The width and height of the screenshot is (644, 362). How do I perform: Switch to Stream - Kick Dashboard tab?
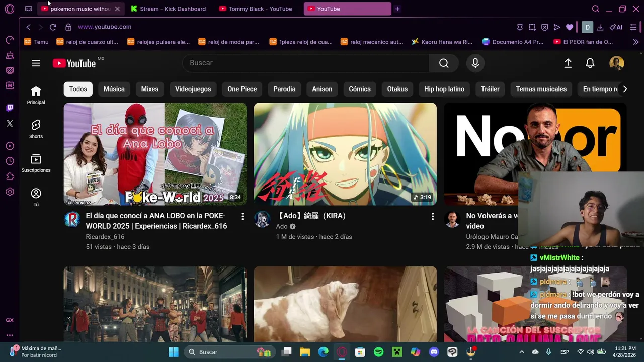tap(168, 9)
